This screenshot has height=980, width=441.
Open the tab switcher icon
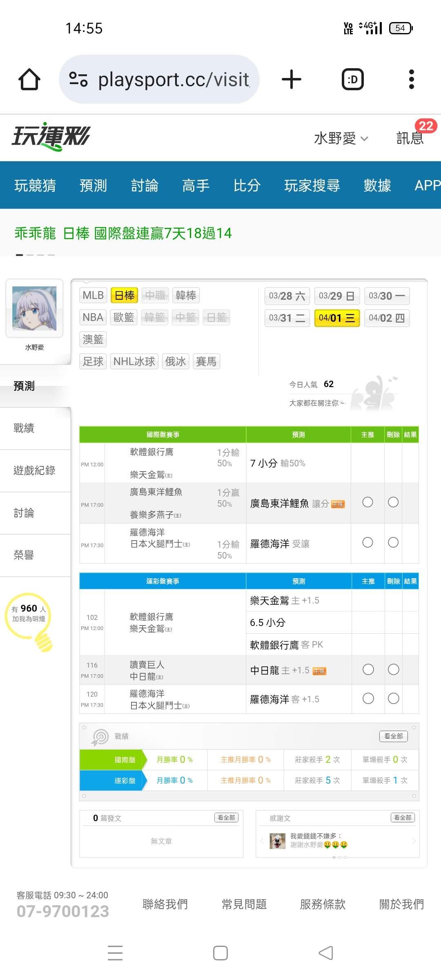tap(353, 79)
